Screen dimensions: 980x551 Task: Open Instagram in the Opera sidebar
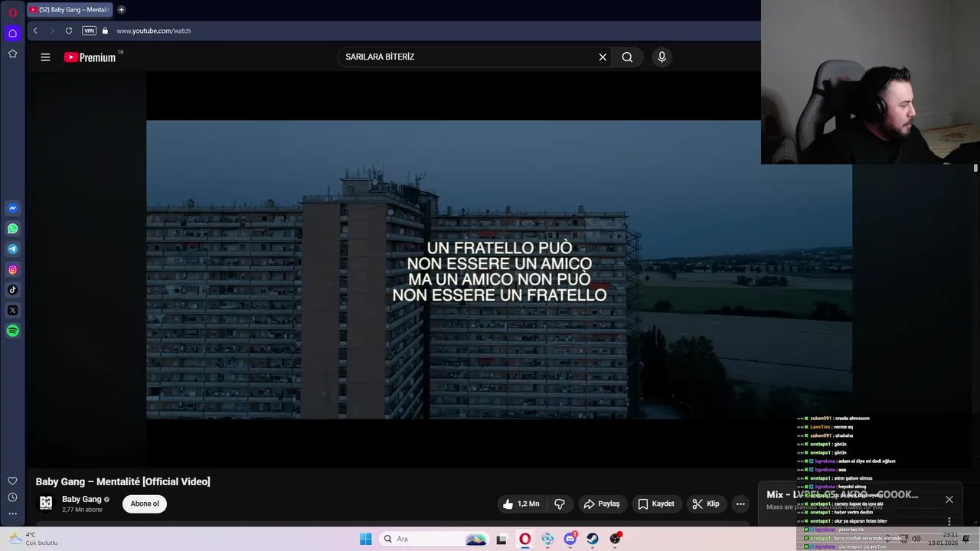tap(12, 269)
